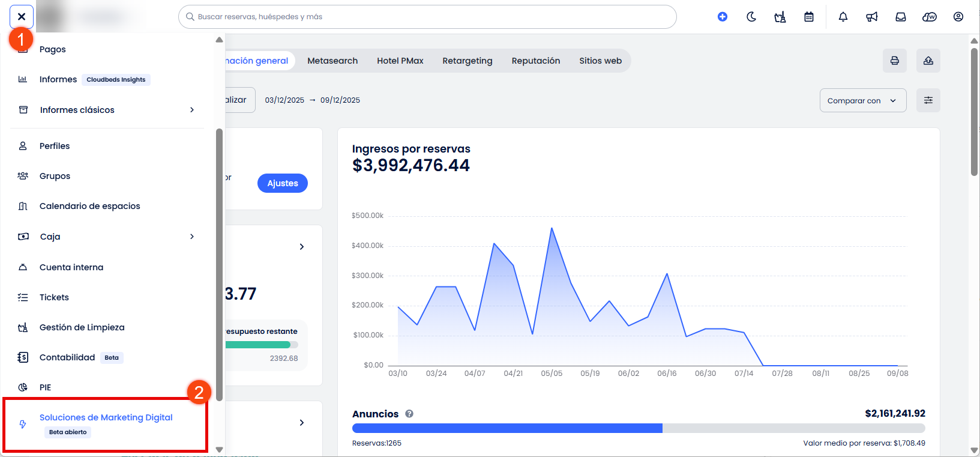Expand Informes clásicos submenu
The image size is (980, 457).
click(192, 110)
